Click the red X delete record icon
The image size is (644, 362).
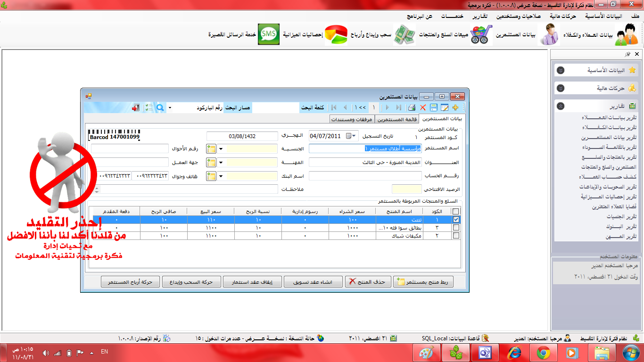click(x=423, y=107)
